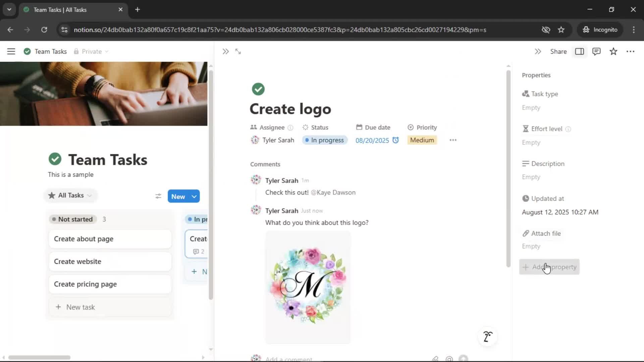The height and width of the screenshot is (362, 644).
Task: Click the Not started group label
Action: click(x=73, y=219)
